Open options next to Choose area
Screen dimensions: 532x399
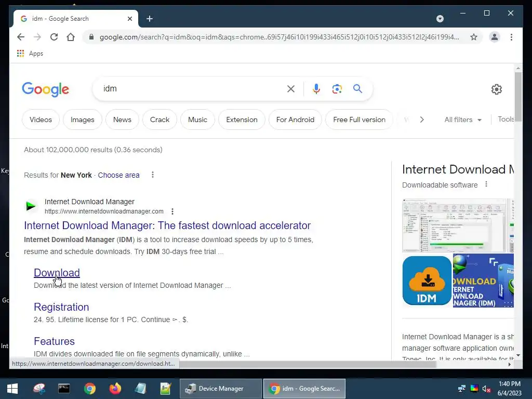[x=153, y=175]
